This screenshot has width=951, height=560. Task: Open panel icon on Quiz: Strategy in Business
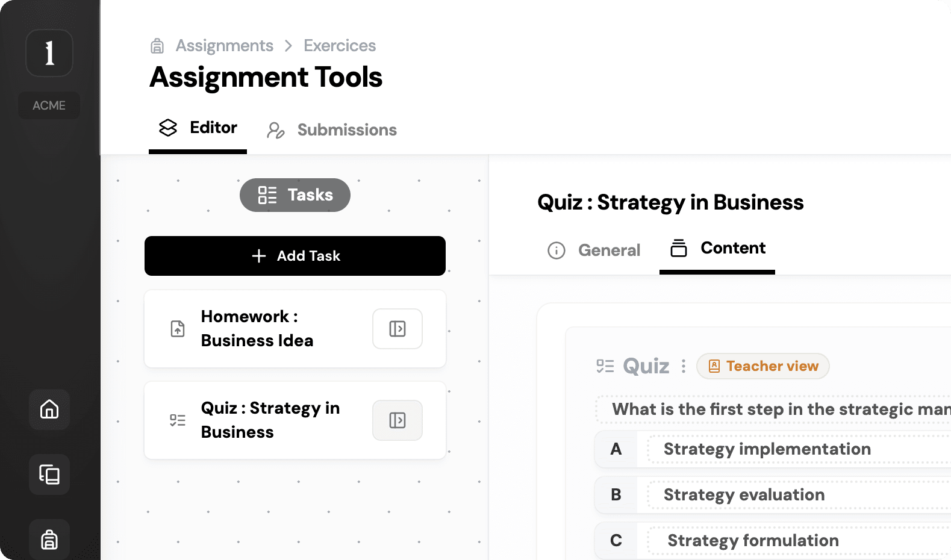coord(398,420)
